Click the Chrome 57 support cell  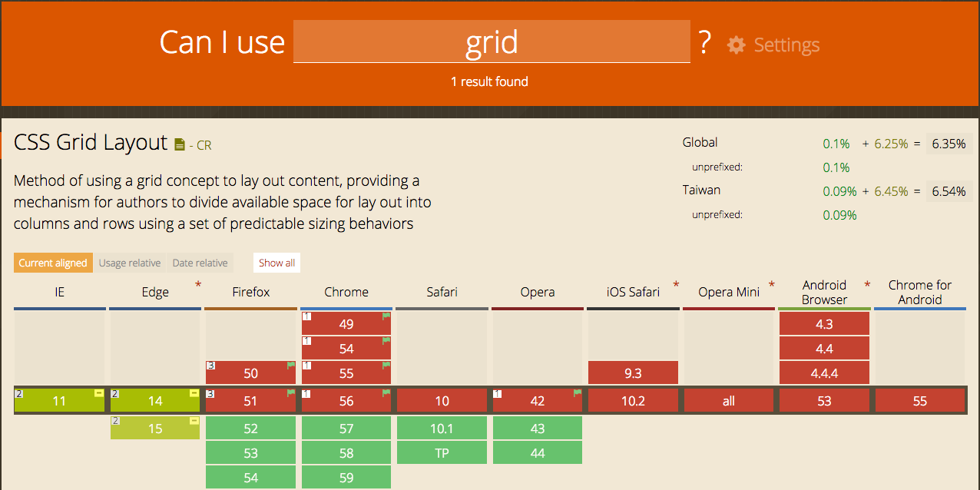pos(346,429)
